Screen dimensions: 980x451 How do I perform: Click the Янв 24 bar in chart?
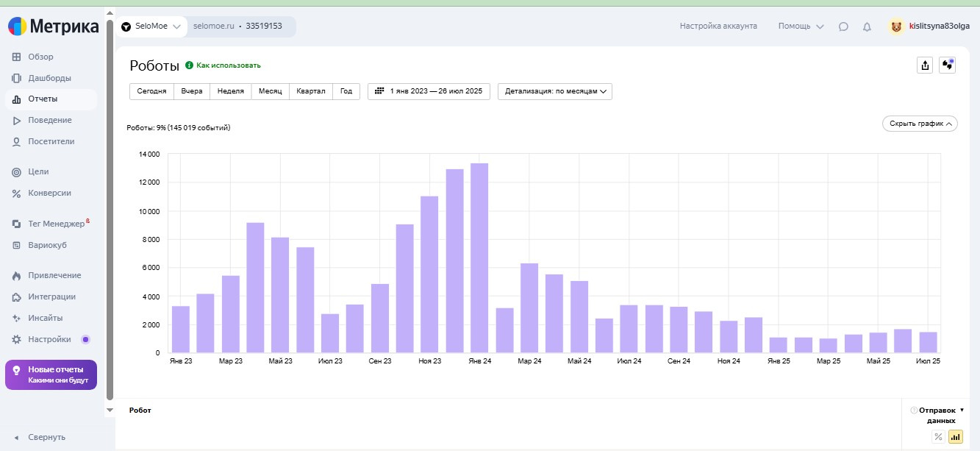479,258
